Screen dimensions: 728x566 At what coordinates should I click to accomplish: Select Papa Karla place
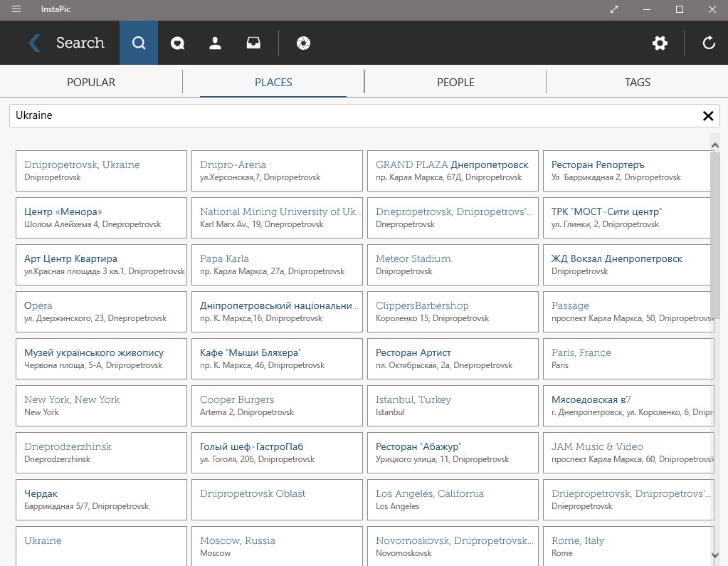click(x=277, y=265)
